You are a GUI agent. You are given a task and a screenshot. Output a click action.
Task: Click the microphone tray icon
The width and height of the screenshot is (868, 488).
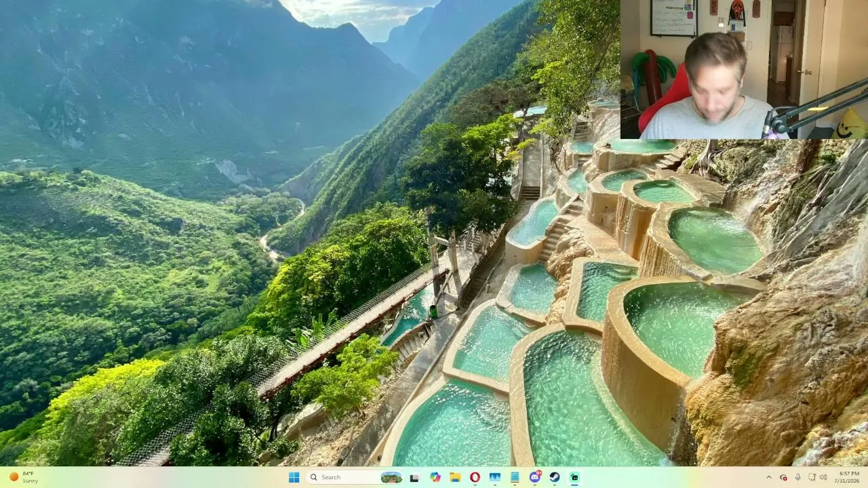pos(797,477)
